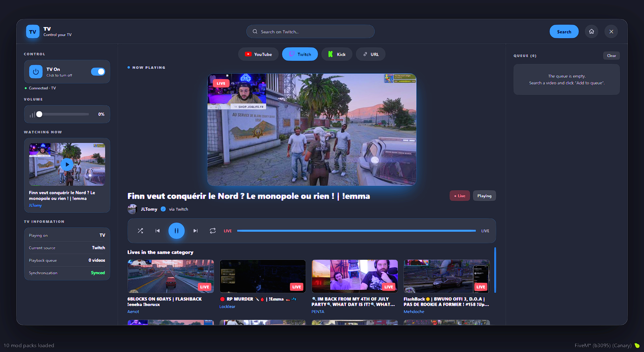
Task: Click the FiveM build status icon
Action: [637, 345]
